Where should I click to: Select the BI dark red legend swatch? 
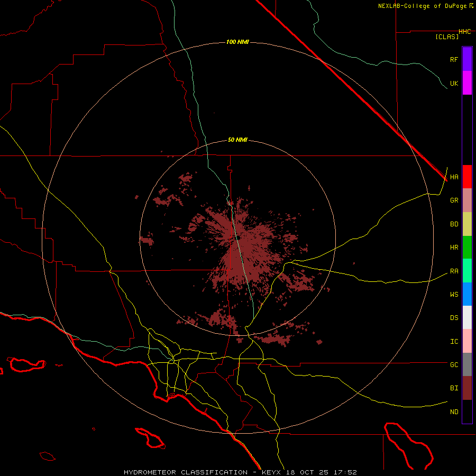coord(467,388)
